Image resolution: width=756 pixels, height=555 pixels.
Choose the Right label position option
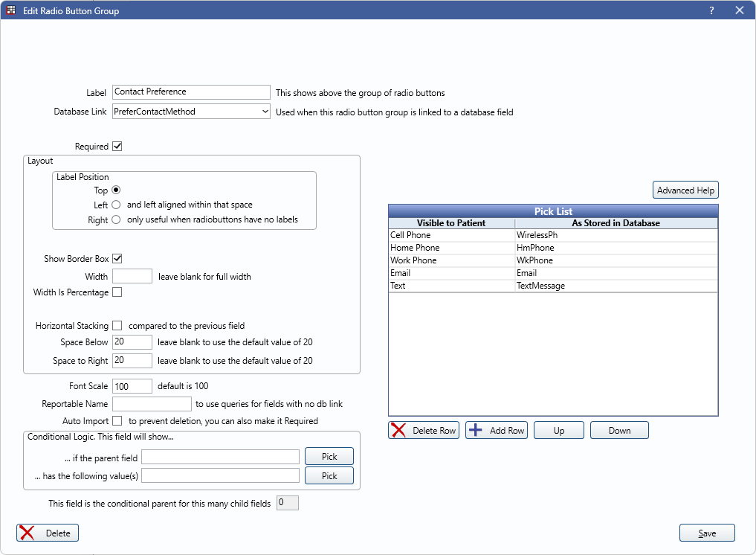116,220
